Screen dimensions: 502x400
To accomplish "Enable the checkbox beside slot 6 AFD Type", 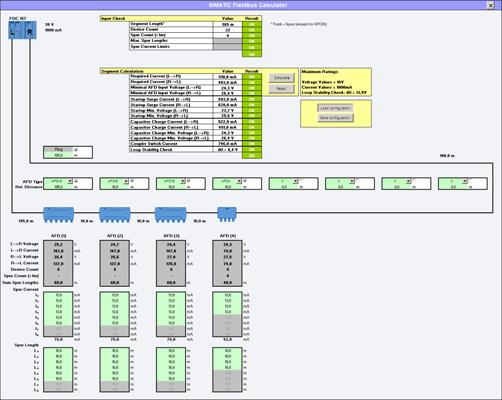I will tap(358, 181).
